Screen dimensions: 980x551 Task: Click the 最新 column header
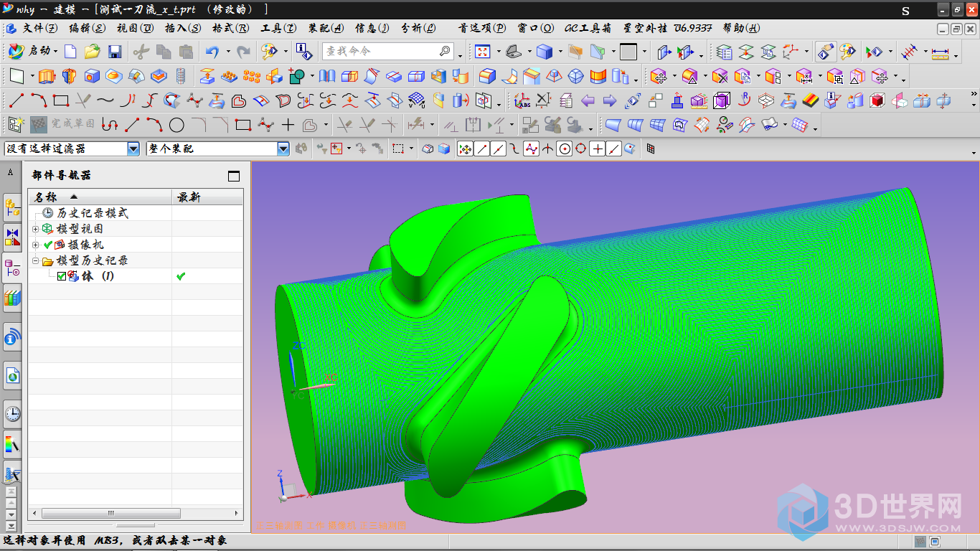(x=207, y=197)
